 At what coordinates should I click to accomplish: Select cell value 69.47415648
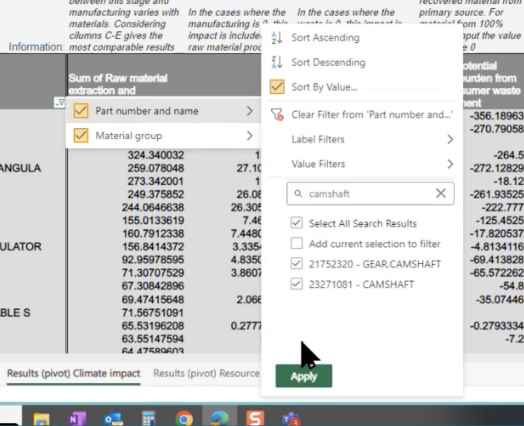[153, 299]
